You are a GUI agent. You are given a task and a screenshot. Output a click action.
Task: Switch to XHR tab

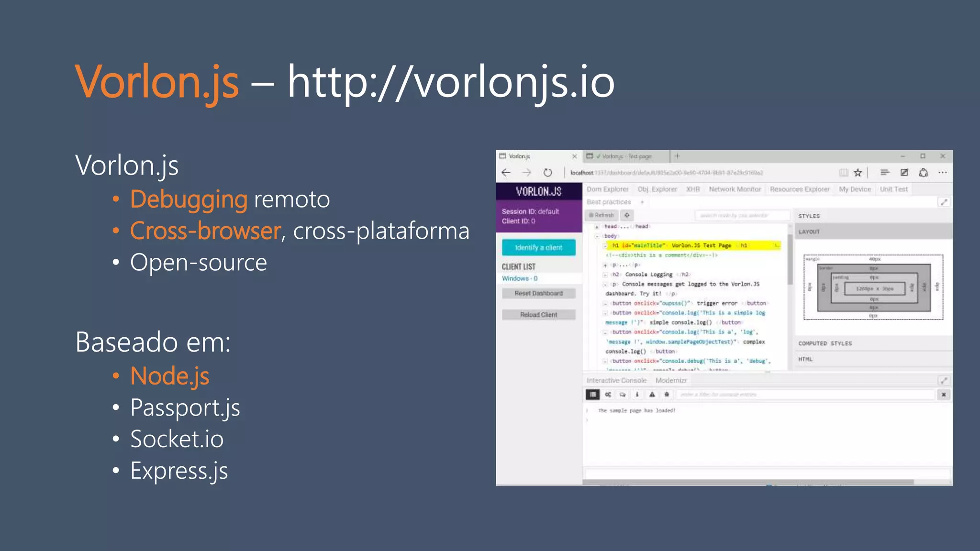click(x=693, y=189)
